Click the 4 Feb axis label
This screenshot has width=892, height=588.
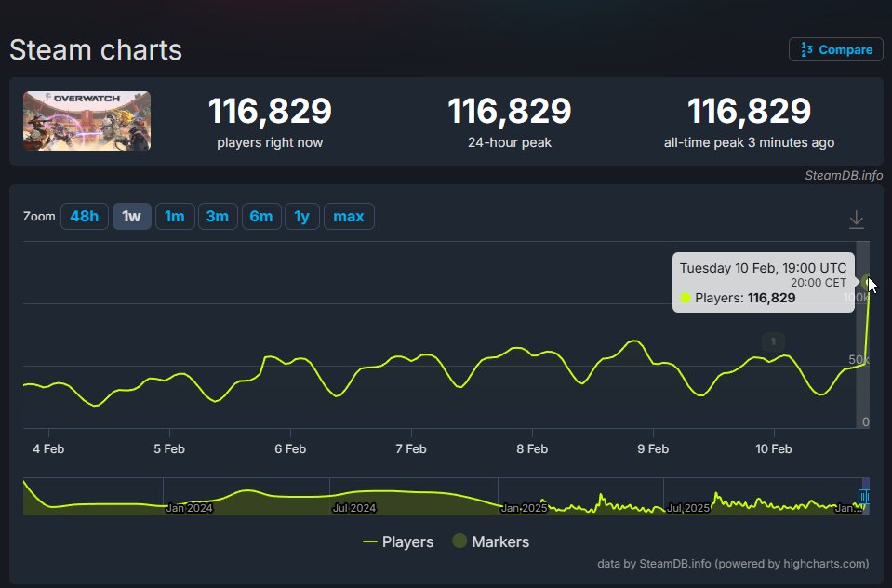pos(48,448)
